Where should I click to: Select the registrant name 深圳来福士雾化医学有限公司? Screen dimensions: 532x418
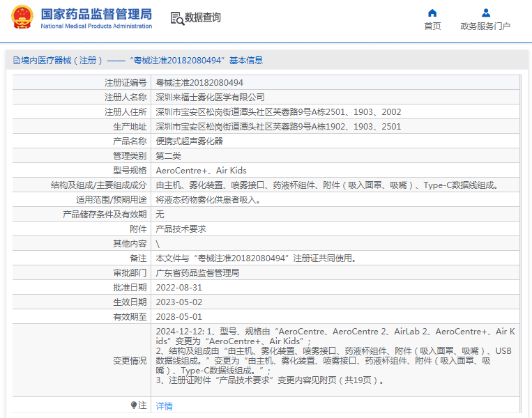coord(210,98)
